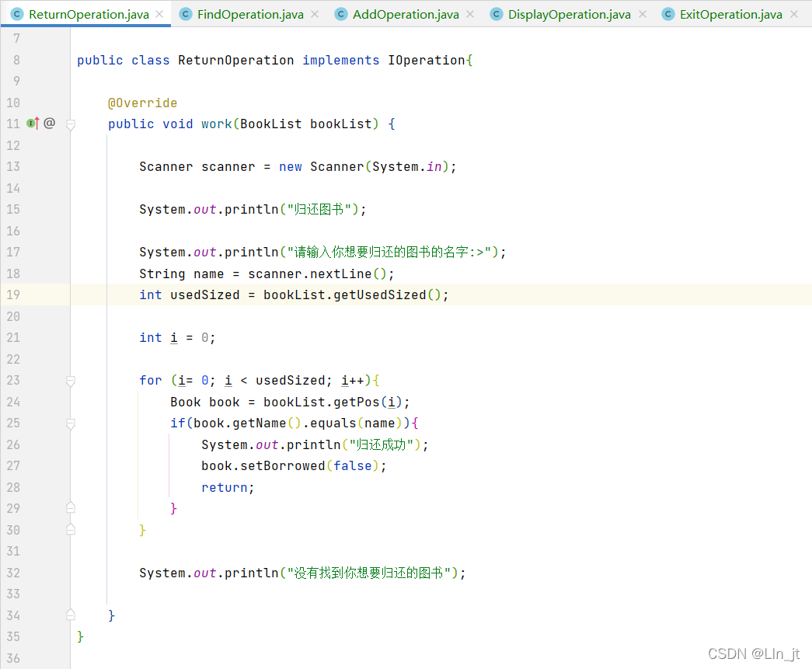Viewport: 812px width, 669px height.
Task: Click the work method name on line 11
Action: click(x=217, y=124)
